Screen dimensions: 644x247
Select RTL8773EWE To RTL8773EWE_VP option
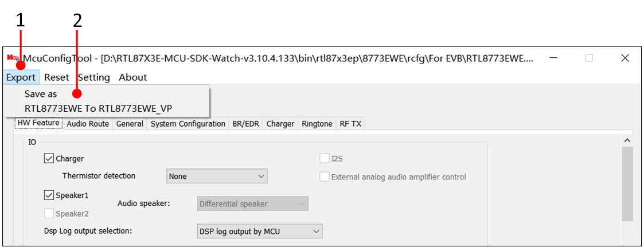[98, 108]
